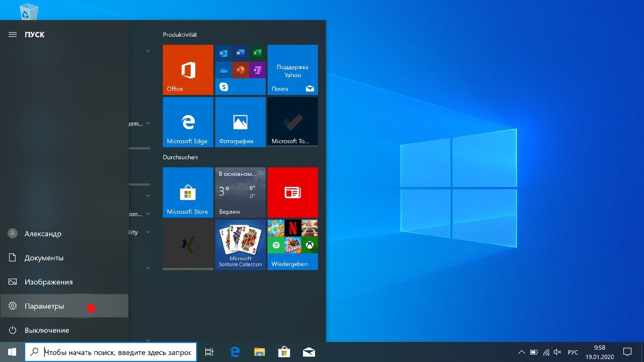
Task: Launch Outlook from the small tile
Action: coord(223,53)
